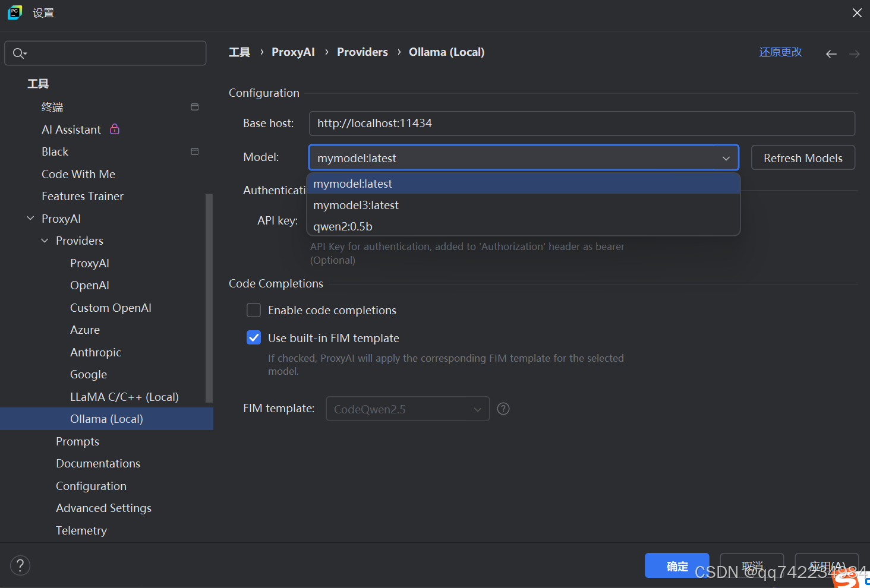Viewport: 870px width, 588px height.
Task: Click the Refresh Models button
Action: 802,158
